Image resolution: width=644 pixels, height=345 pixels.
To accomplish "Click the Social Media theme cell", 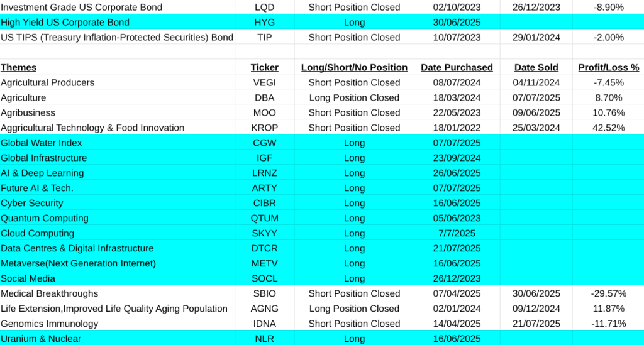I will [x=28, y=278].
